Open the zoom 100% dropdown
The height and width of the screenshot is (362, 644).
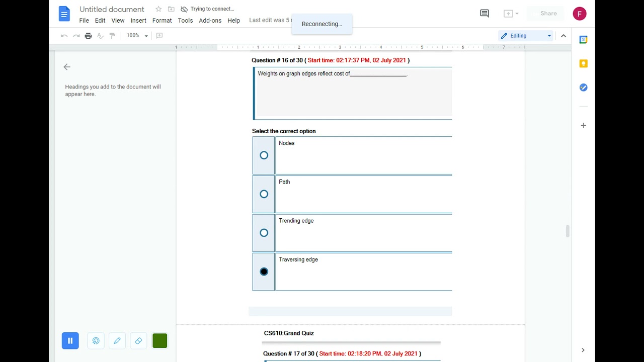pos(137,36)
